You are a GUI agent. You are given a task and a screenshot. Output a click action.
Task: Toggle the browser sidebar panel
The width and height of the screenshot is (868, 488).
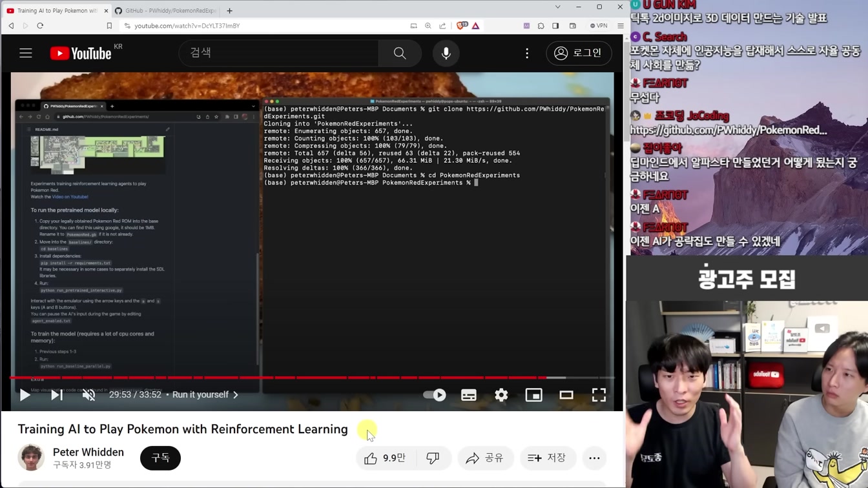pos(555,26)
